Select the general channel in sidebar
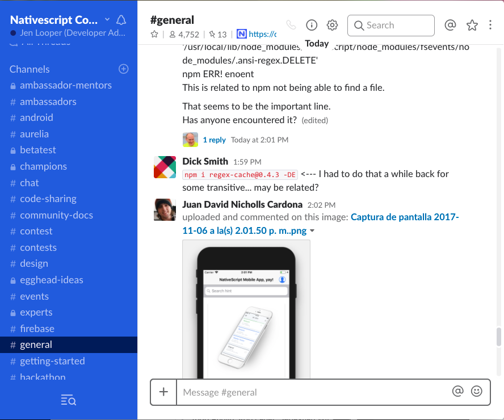This screenshot has height=420, width=504. [69, 345]
